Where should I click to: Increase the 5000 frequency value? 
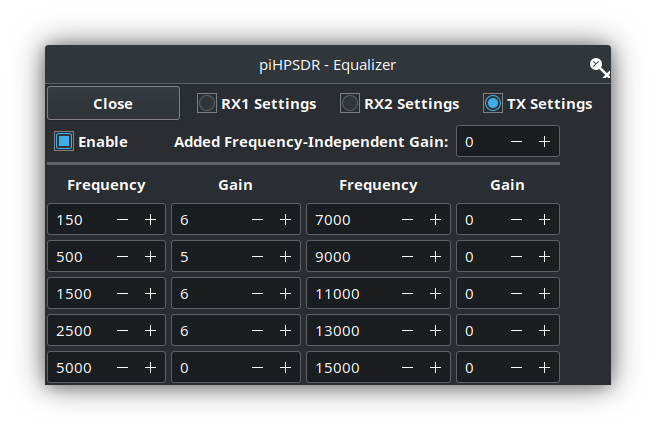pyautogui.click(x=151, y=367)
